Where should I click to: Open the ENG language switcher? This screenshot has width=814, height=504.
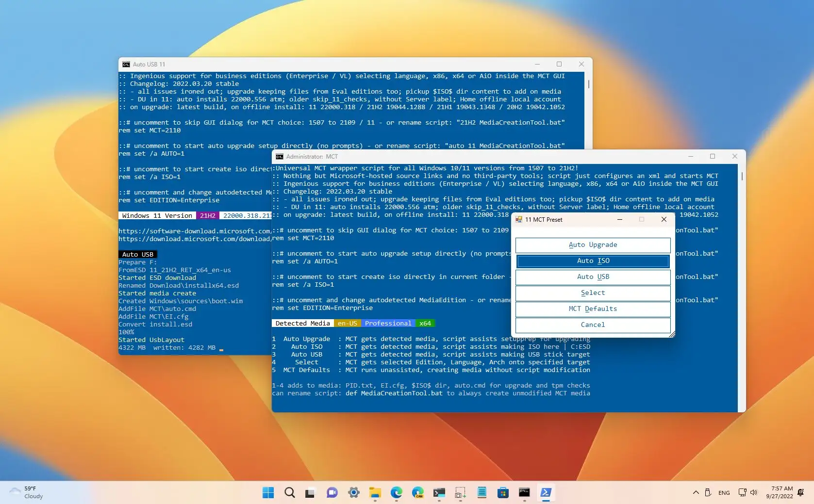tap(723, 493)
